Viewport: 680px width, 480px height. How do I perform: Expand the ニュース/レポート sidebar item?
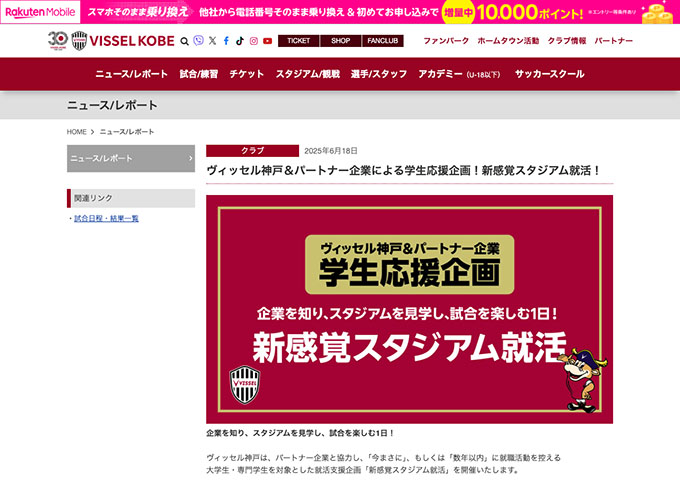click(x=131, y=158)
